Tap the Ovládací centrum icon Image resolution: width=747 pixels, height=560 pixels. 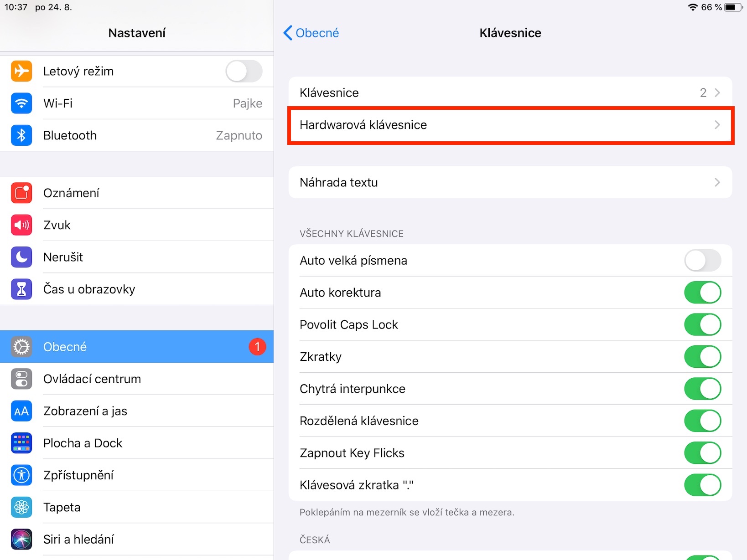coord(21,379)
